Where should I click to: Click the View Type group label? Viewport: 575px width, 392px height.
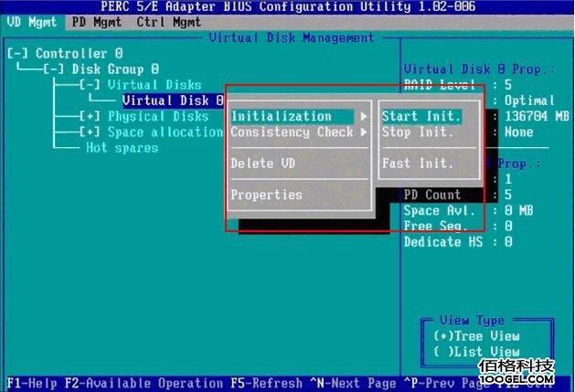(472, 321)
